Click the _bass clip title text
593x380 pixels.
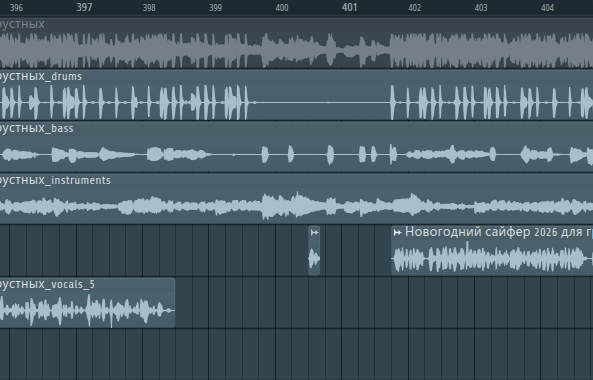pos(36,129)
